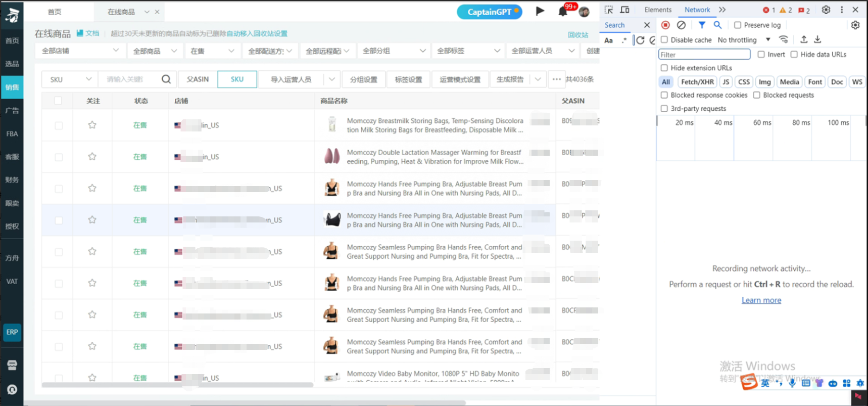
Task: Check the Disable cache option
Action: pyautogui.click(x=664, y=39)
